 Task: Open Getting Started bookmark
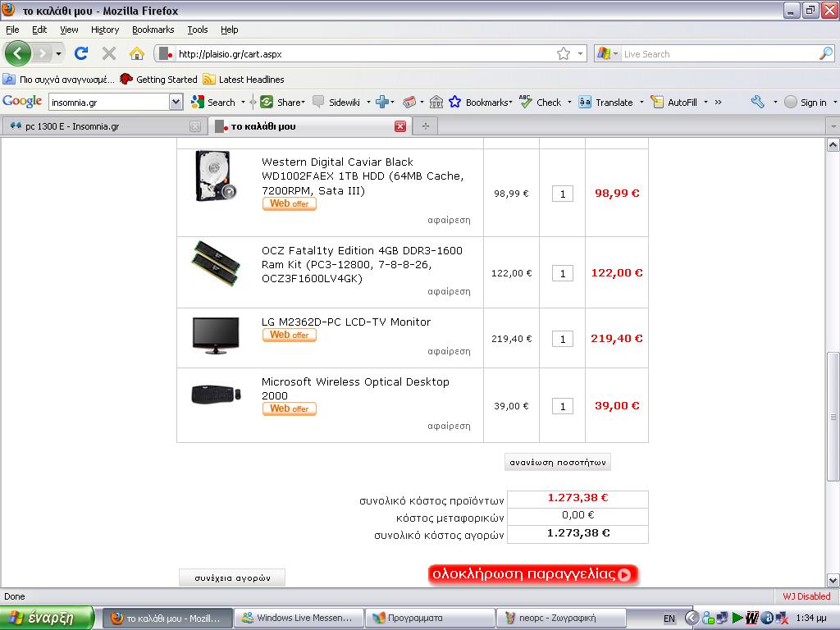[x=158, y=80]
